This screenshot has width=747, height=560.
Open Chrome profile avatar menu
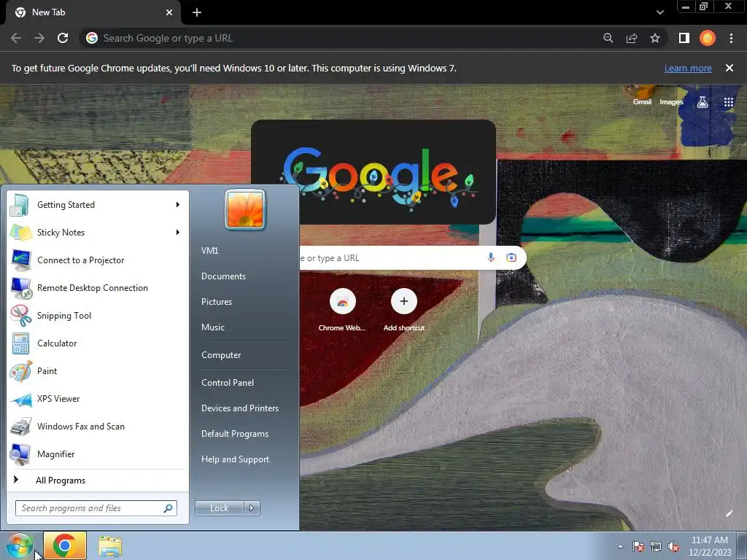(x=708, y=38)
